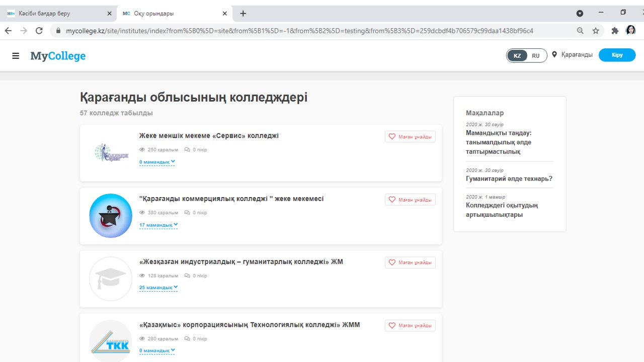The height and width of the screenshot is (362, 644).
Task: Open Қарағанды коммерциялық колледжі title link
Action: [x=231, y=199]
